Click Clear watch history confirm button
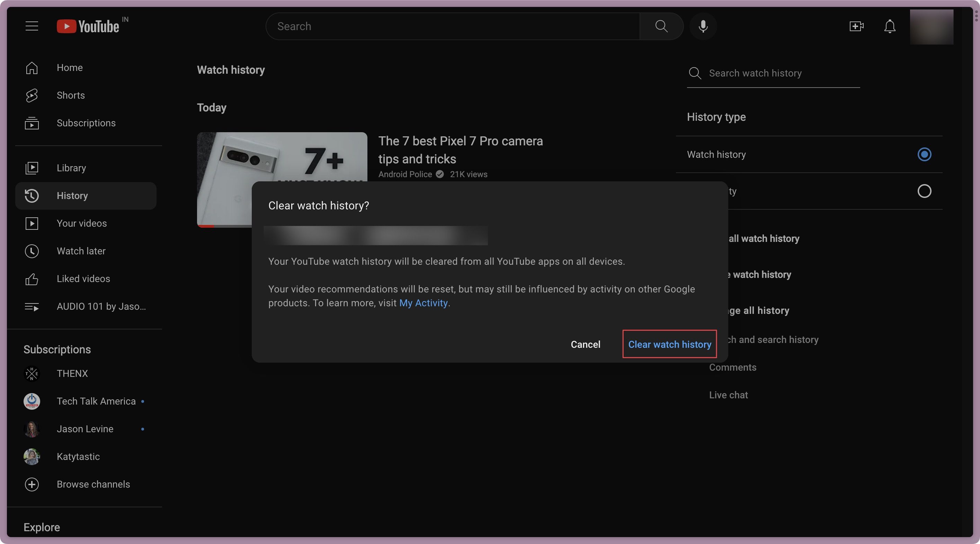The width and height of the screenshot is (980, 544). coord(669,344)
